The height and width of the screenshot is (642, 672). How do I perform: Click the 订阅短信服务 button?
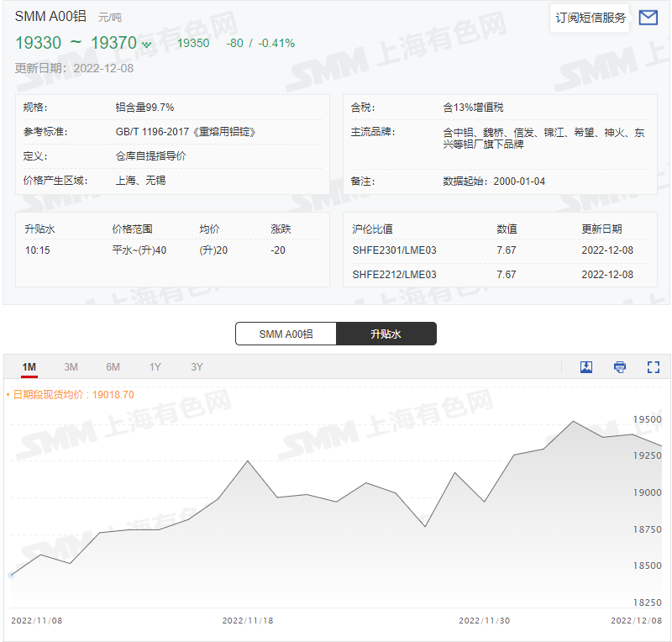(590, 17)
